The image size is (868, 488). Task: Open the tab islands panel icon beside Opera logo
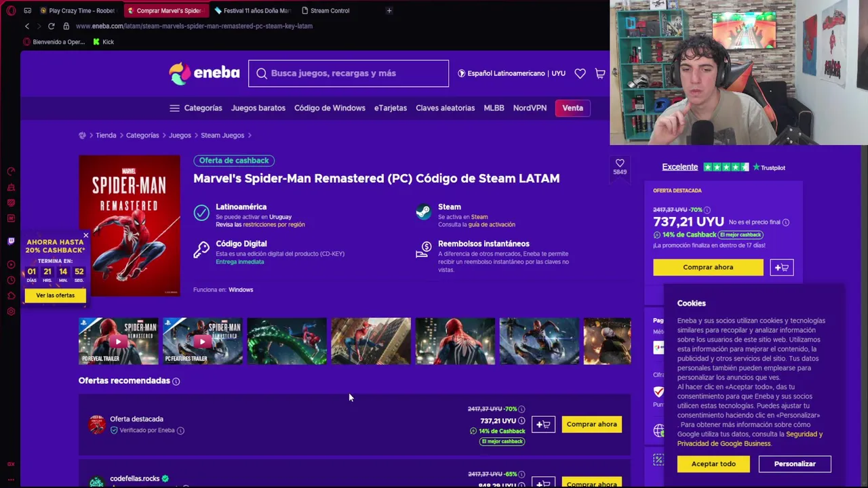click(x=27, y=11)
